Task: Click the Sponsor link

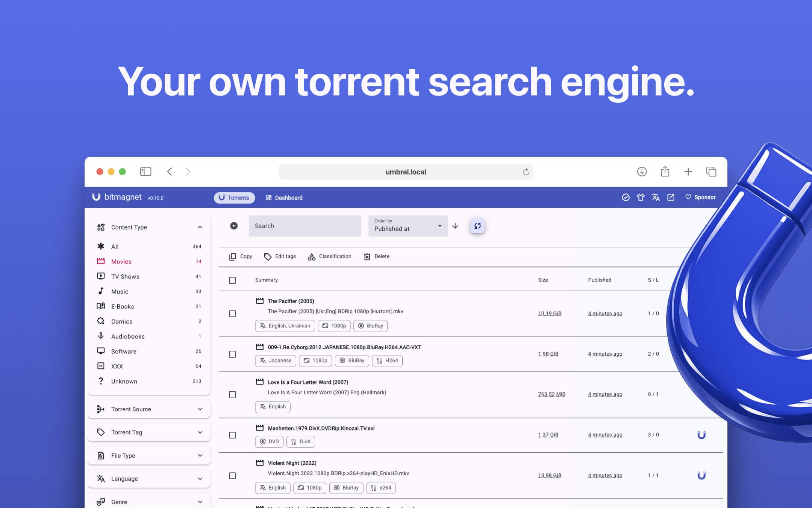Action: tap(700, 197)
